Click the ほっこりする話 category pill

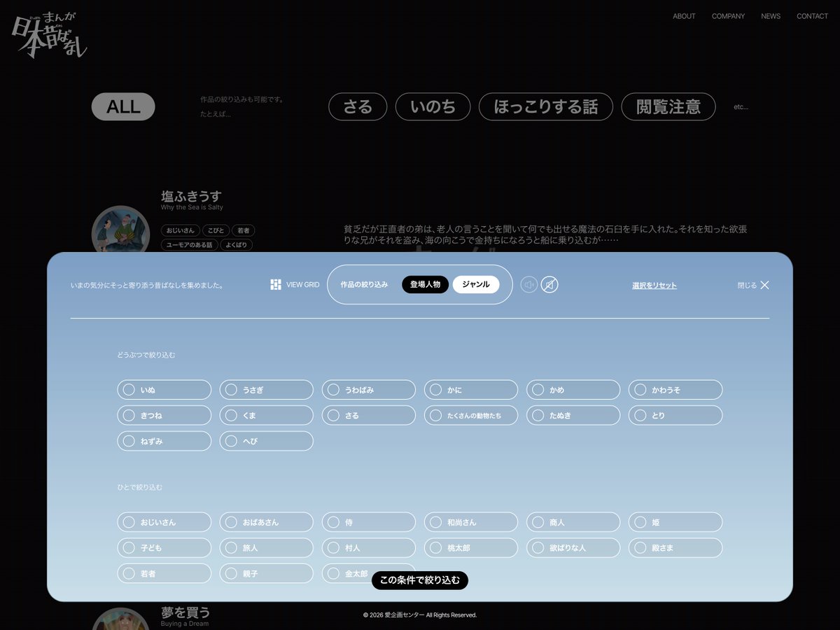[x=545, y=106]
